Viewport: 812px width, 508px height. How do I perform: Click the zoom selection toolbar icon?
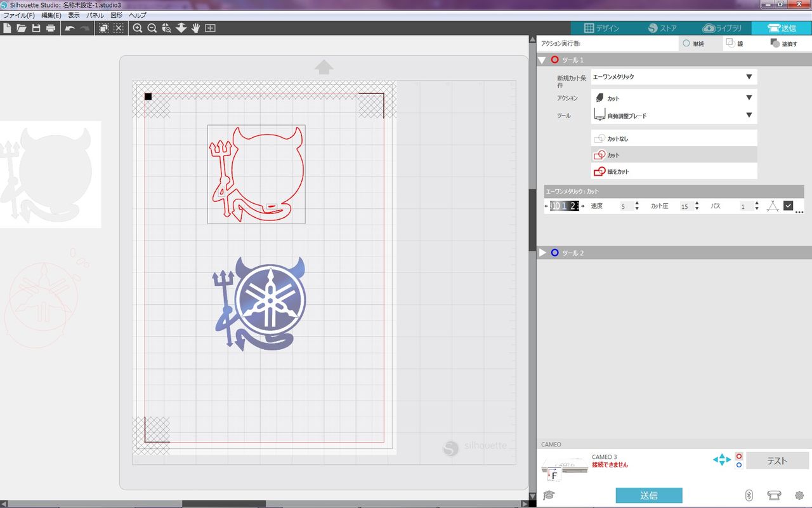(167, 28)
